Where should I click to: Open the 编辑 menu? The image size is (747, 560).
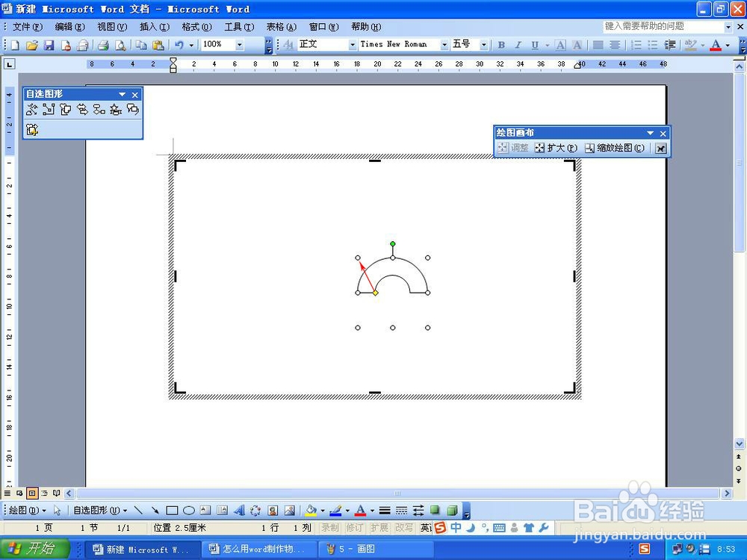70,27
